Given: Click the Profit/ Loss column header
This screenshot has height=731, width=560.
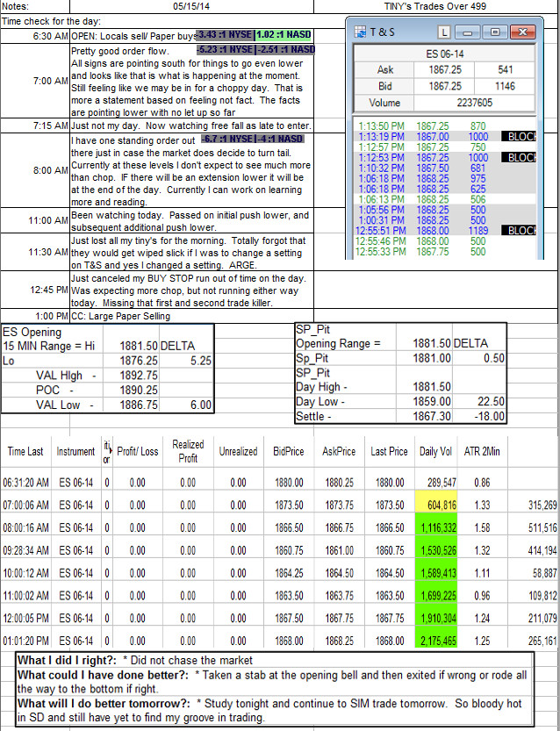Looking at the screenshot, I should click(138, 451).
